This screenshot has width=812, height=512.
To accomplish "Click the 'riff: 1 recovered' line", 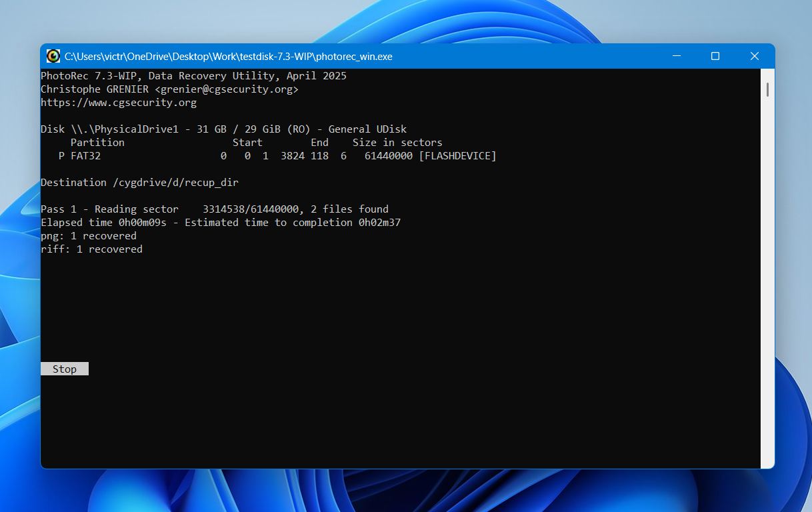I will 92,249.
